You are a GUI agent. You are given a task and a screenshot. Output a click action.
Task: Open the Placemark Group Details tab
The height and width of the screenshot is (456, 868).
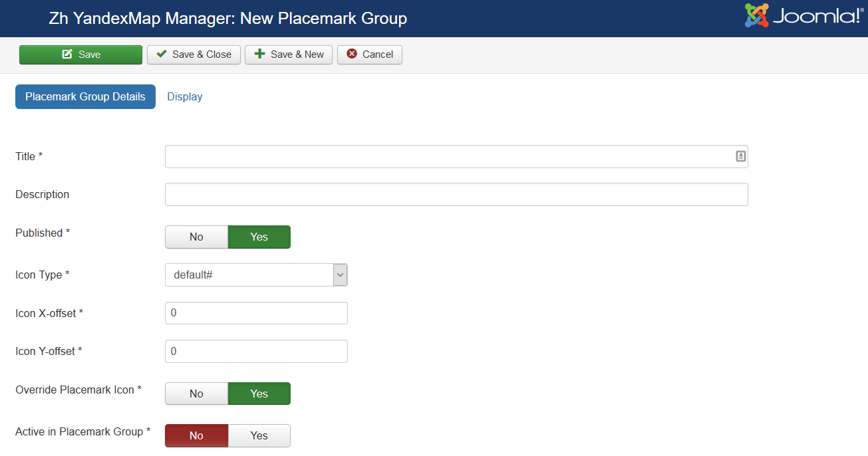[x=85, y=96]
